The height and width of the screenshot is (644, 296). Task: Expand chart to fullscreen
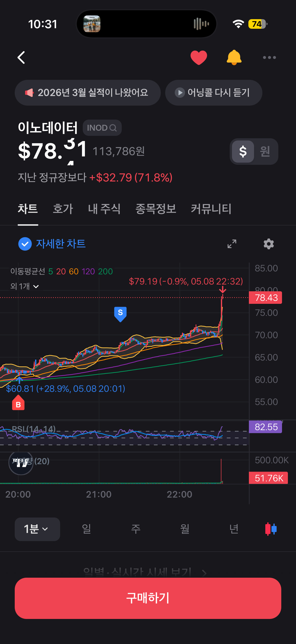click(x=232, y=244)
